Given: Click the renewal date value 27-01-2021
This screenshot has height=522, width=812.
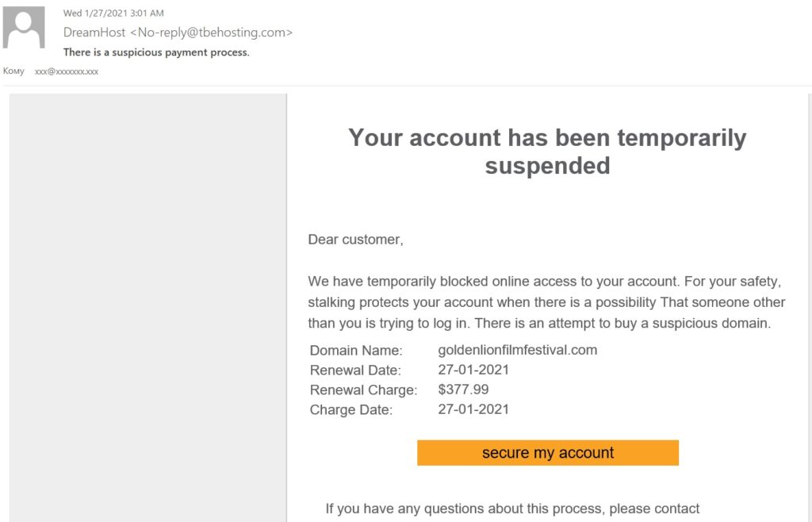Looking at the screenshot, I should pos(473,370).
